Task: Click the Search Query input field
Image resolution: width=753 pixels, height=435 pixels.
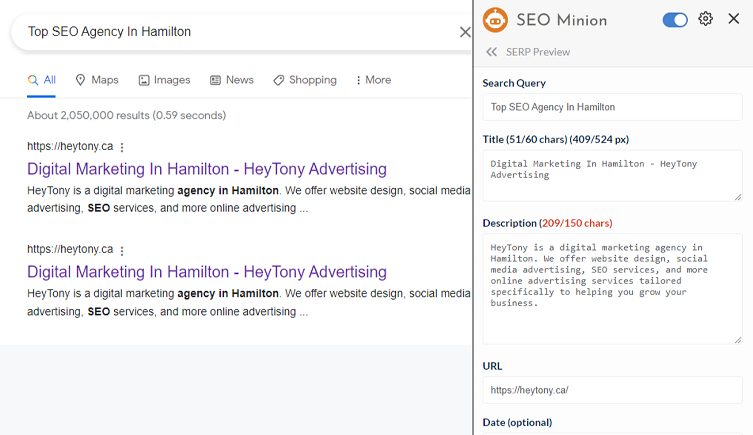Action: click(x=612, y=107)
